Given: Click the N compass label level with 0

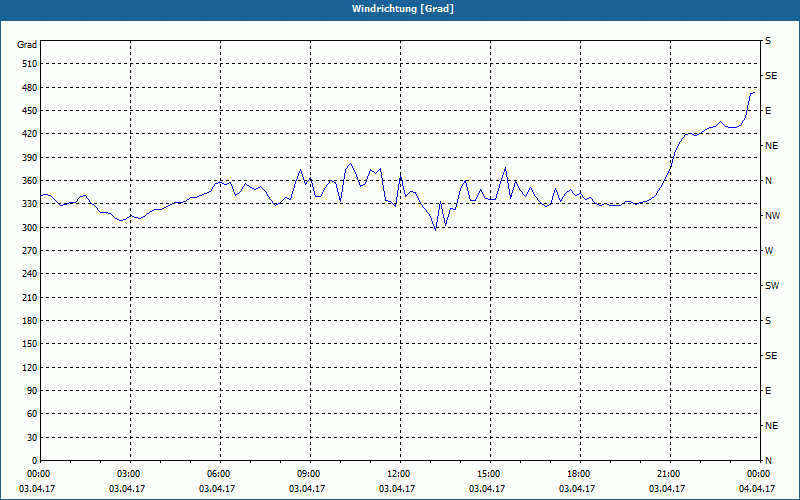Looking at the screenshot, I should pos(768,461).
